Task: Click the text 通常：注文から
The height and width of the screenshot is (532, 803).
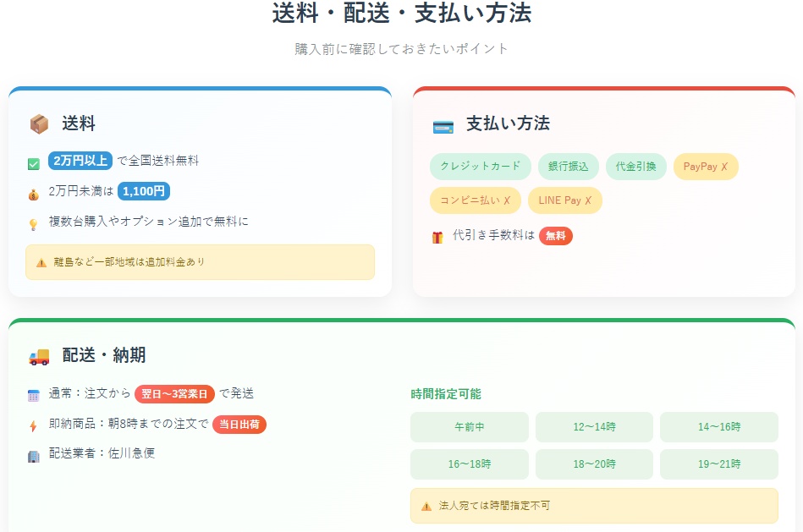Action: point(90,394)
